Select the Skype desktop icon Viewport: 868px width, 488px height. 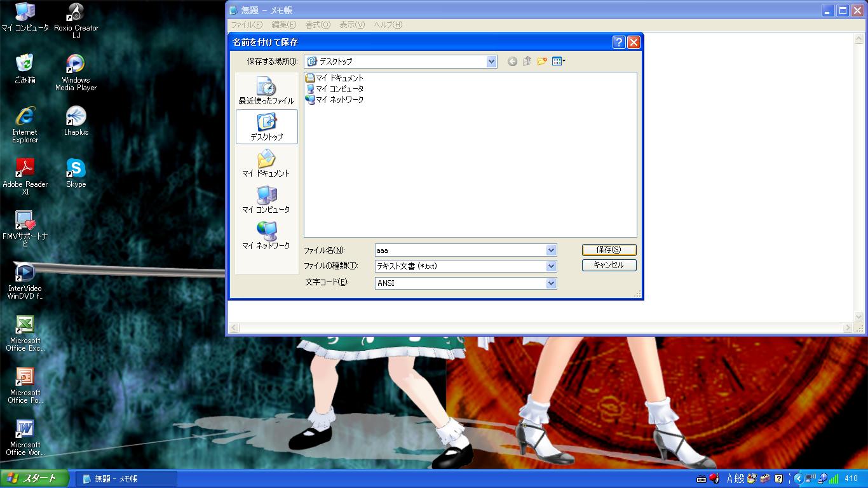click(x=76, y=173)
